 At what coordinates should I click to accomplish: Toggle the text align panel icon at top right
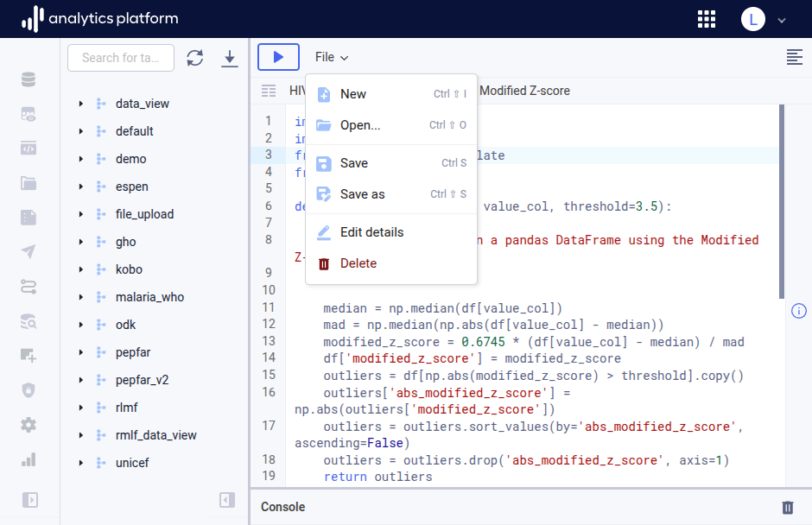point(795,57)
